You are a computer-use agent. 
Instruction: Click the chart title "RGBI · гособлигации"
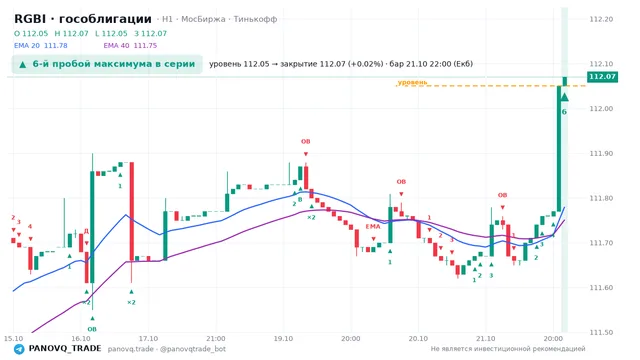83,19
